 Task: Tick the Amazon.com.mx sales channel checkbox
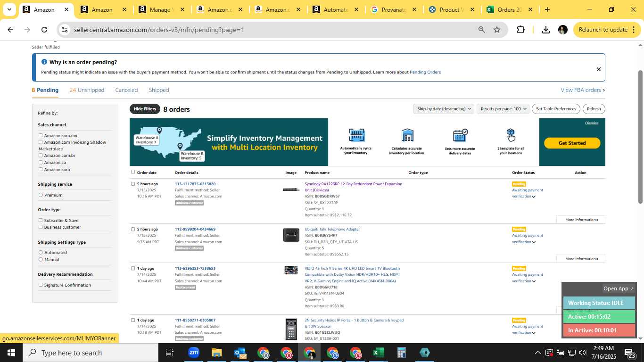(41, 135)
